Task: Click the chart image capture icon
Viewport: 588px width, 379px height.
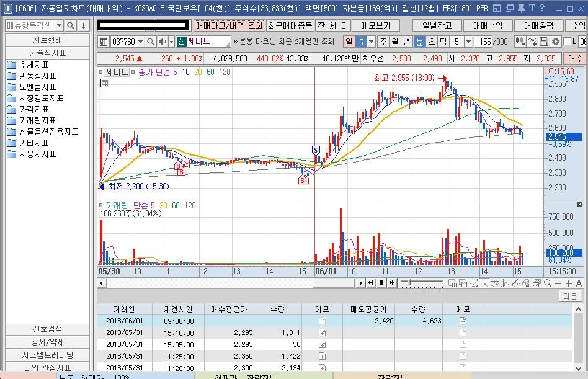Action: point(537,283)
